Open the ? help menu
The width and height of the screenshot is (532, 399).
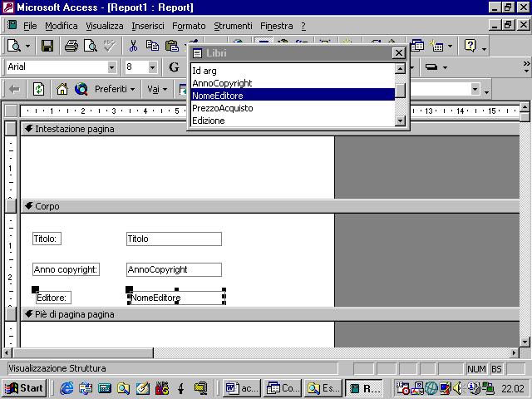point(303,26)
